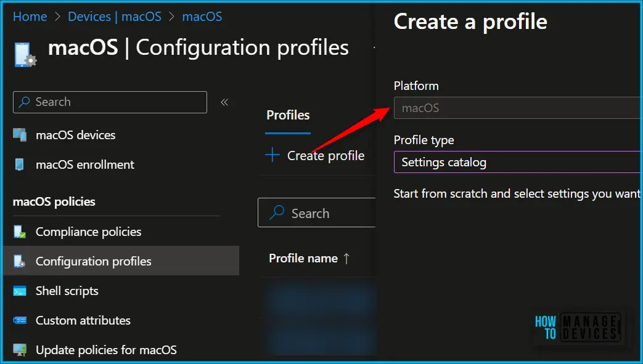The width and height of the screenshot is (643, 364).
Task: Focus the sidebar Search field
Action: click(x=110, y=102)
